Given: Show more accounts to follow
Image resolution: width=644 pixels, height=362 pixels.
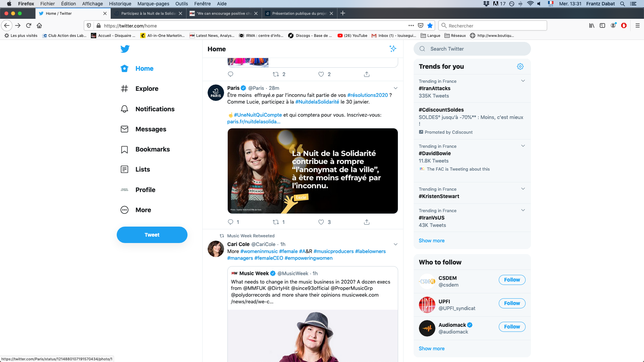Looking at the screenshot, I should [431, 349].
